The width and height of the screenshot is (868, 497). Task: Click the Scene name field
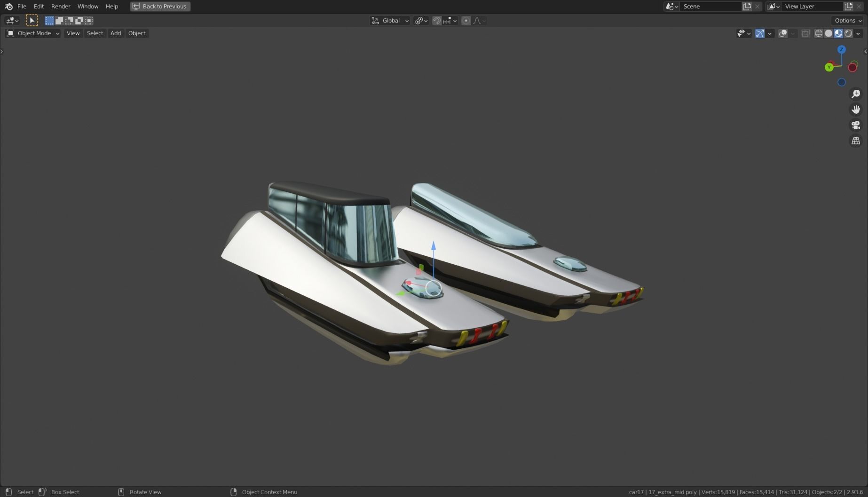710,6
